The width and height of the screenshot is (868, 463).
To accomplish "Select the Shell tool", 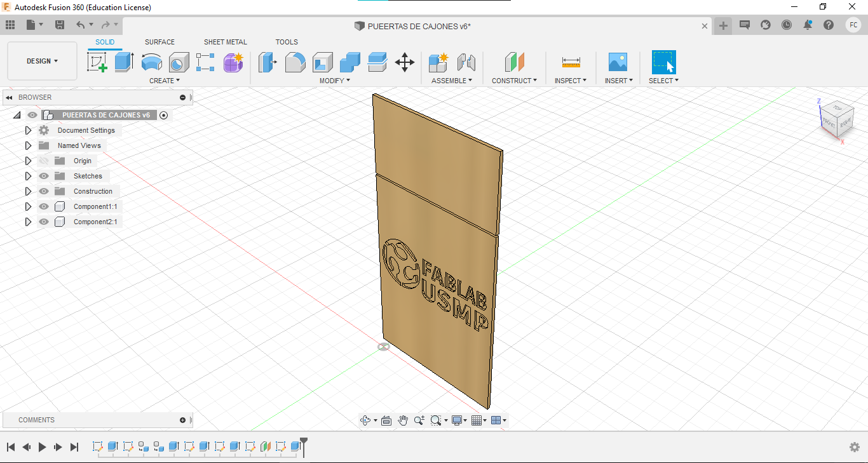I will pyautogui.click(x=323, y=62).
